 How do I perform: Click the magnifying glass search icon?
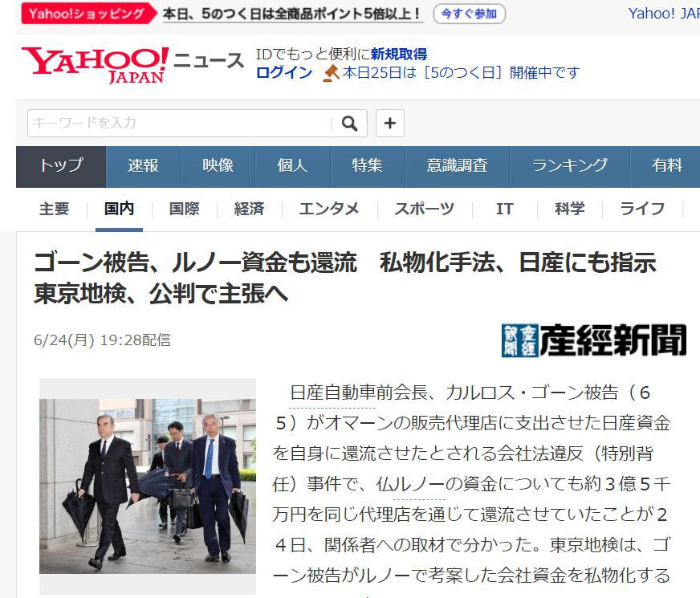pyautogui.click(x=349, y=123)
